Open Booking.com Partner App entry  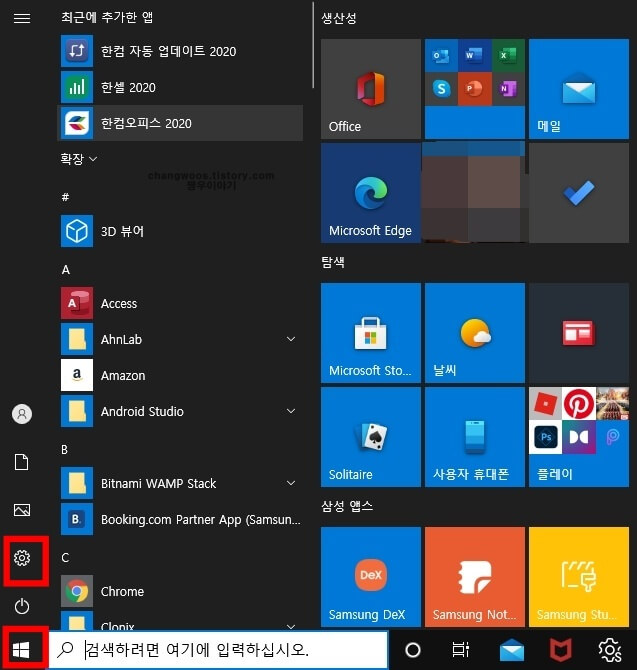180,519
